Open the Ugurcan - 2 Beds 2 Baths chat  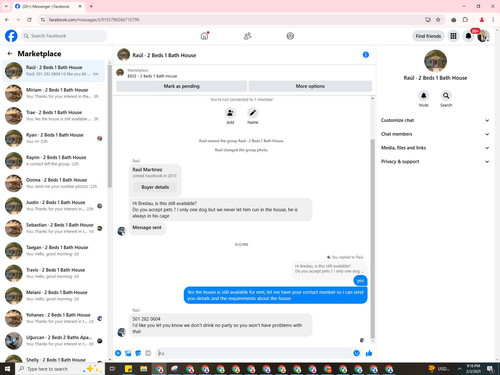54,341
